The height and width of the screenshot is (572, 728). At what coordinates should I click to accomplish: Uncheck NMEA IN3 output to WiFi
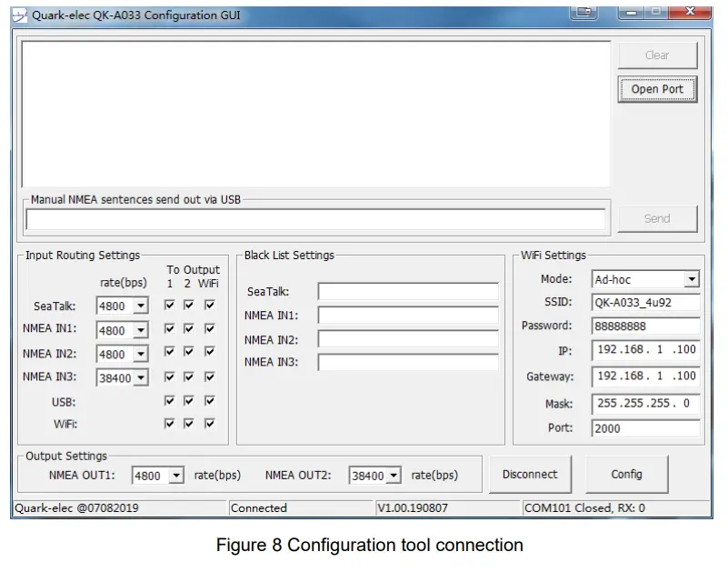click(x=207, y=376)
